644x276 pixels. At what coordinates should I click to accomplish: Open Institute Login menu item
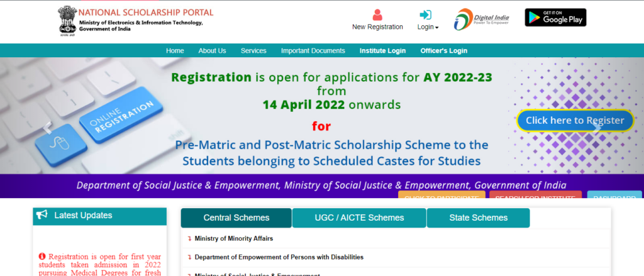[x=383, y=51]
